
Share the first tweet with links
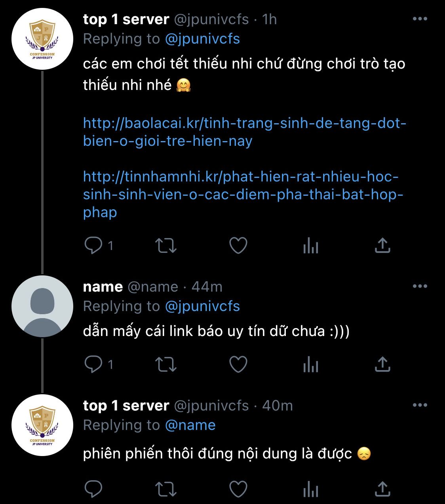tap(382, 246)
